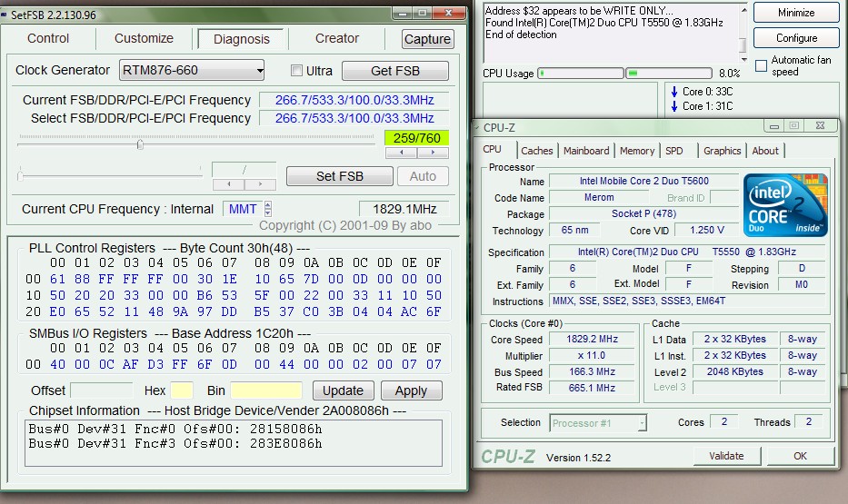Viewport: 848px width, 504px height.
Task: Click the right arrow under 259/760
Action: coord(433,153)
